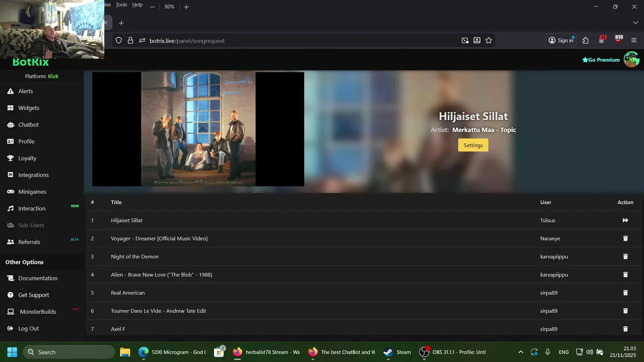Switch to the Steam taskbar window

tap(397, 352)
